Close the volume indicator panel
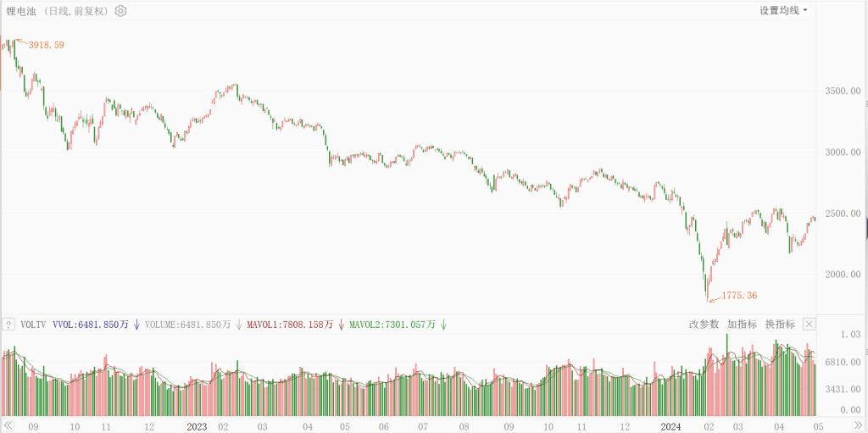868x433 pixels. pyautogui.click(x=809, y=324)
